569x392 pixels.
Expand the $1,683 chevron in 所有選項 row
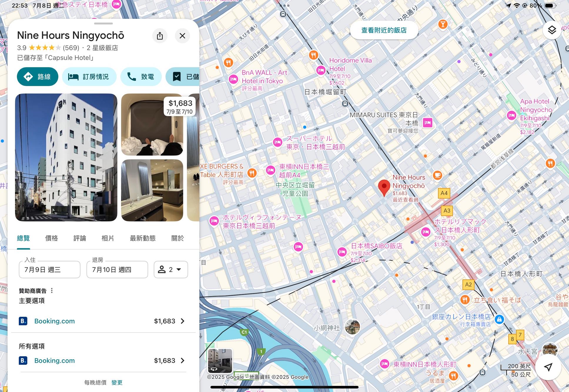pos(183,361)
